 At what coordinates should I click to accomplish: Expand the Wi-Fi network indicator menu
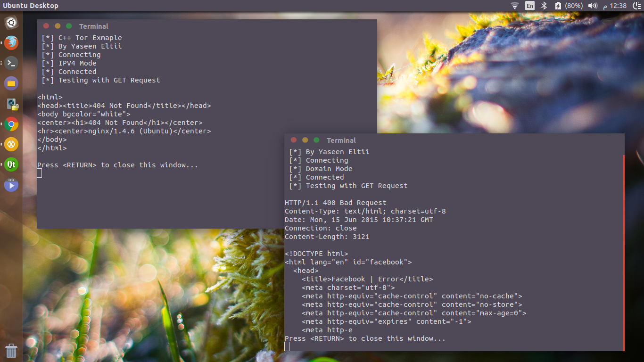[515, 6]
